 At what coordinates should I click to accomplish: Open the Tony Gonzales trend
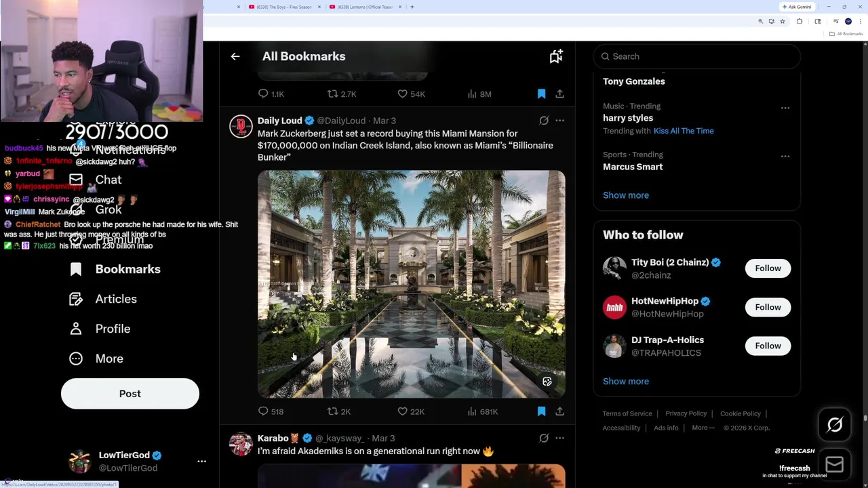[x=634, y=81]
